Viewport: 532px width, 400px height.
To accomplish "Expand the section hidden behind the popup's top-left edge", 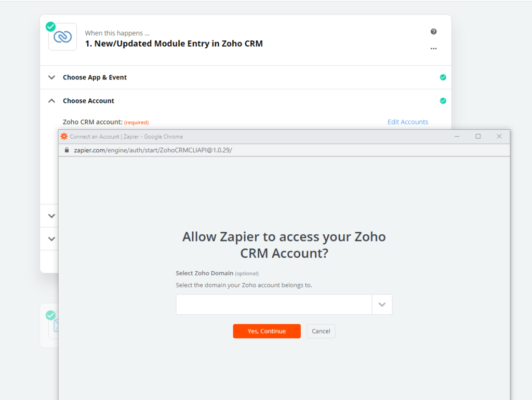I will coord(51,216).
